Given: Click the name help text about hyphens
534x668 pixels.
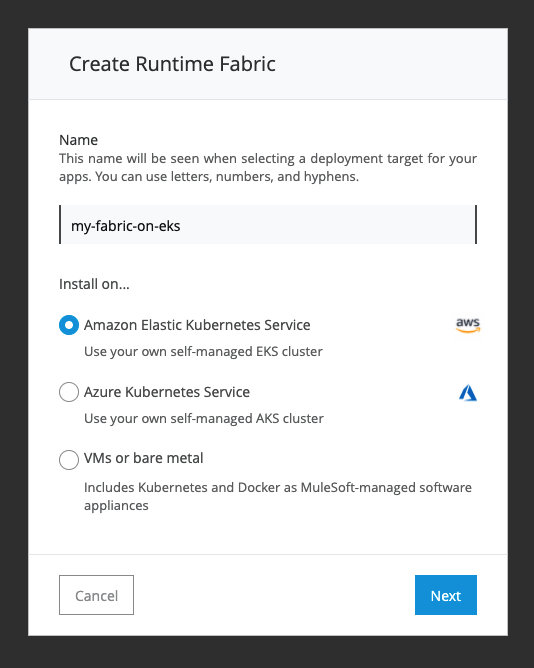Looking at the screenshot, I should point(268,167).
